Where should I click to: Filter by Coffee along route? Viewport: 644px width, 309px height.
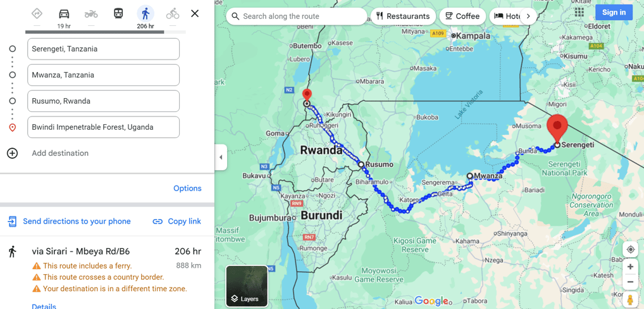point(462,16)
